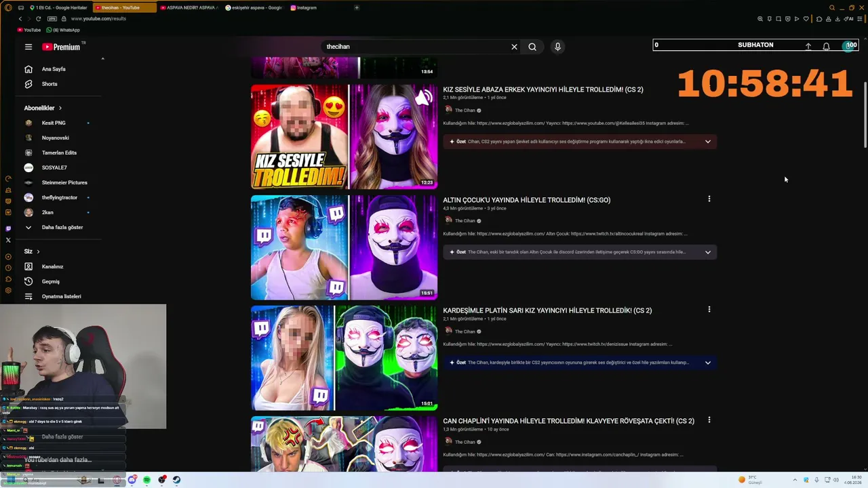Open video title KIZ SESİYLE ABAZA ERKEK YAYINCIYI
This screenshot has width=868, height=488.
(x=543, y=89)
